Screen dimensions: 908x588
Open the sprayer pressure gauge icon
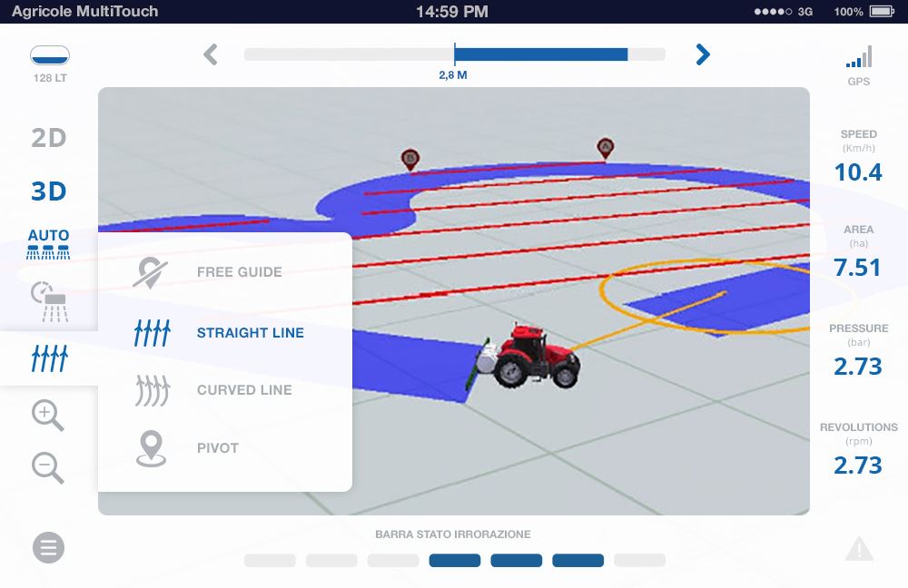(x=48, y=299)
